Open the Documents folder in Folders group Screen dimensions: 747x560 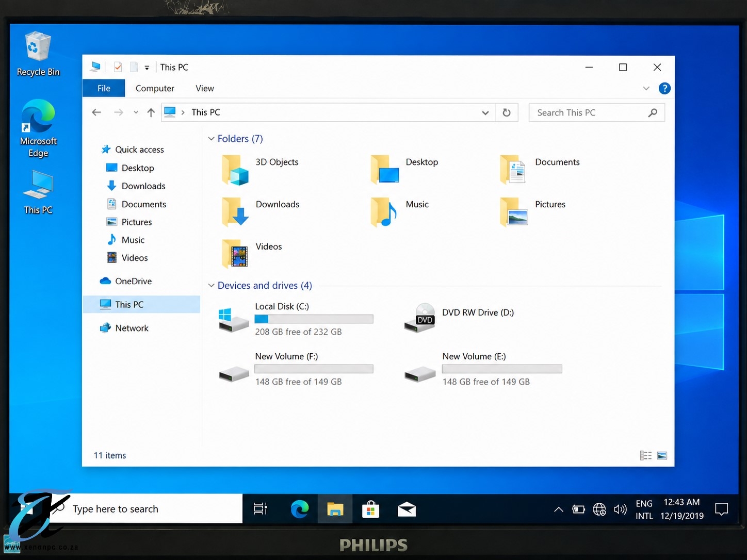coord(539,170)
